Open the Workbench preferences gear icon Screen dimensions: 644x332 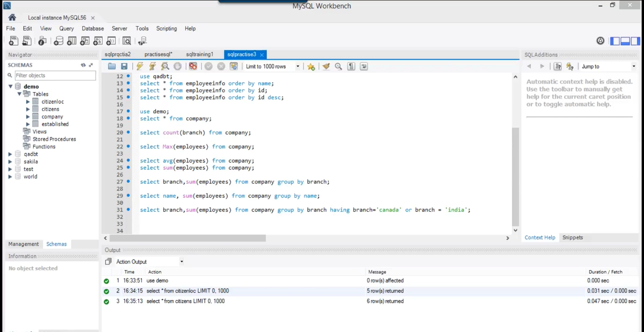point(600,41)
